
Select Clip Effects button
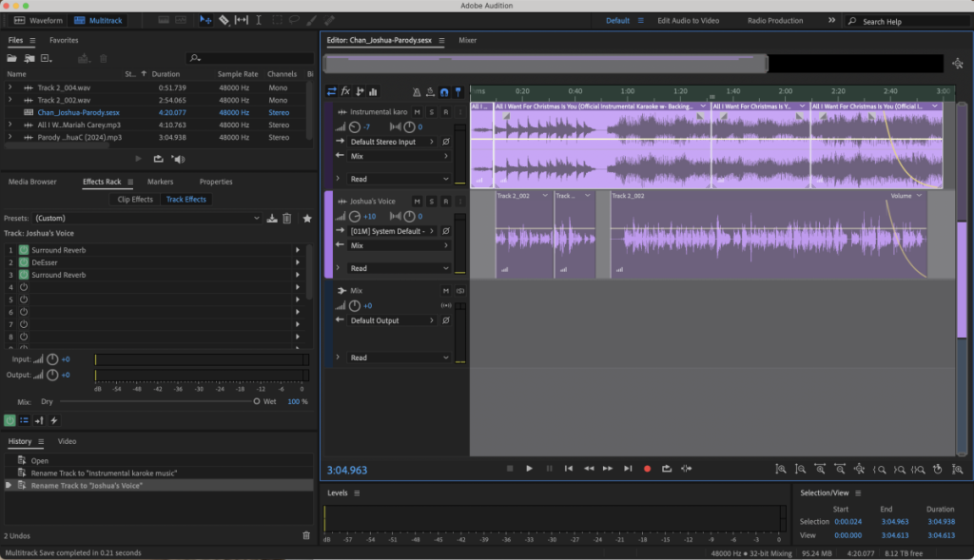[x=135, y=200]
